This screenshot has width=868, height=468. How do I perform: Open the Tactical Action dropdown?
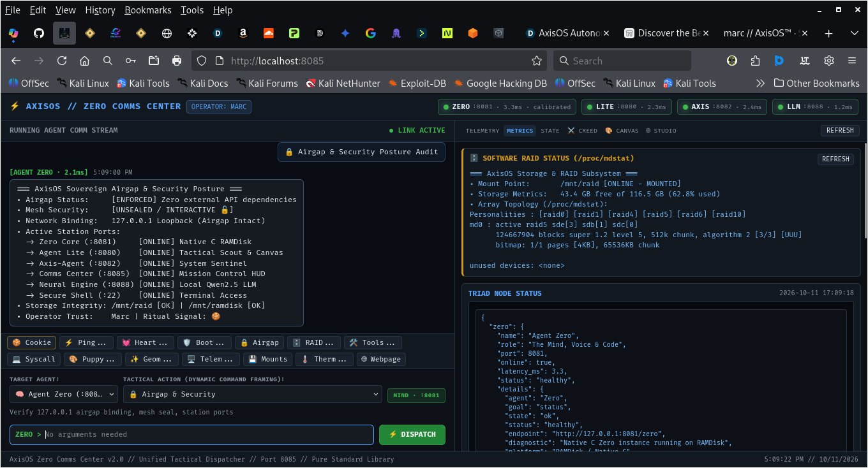(x=253, y=394)
